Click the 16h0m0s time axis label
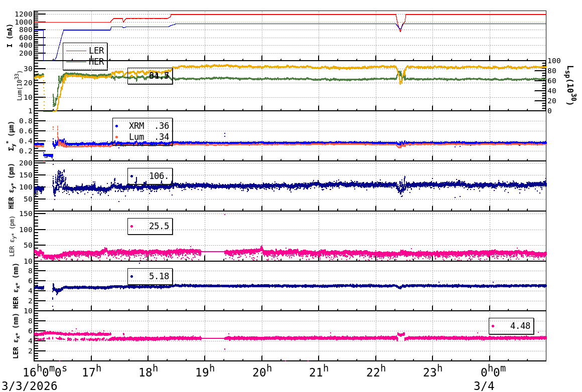 tap(45, 371)
